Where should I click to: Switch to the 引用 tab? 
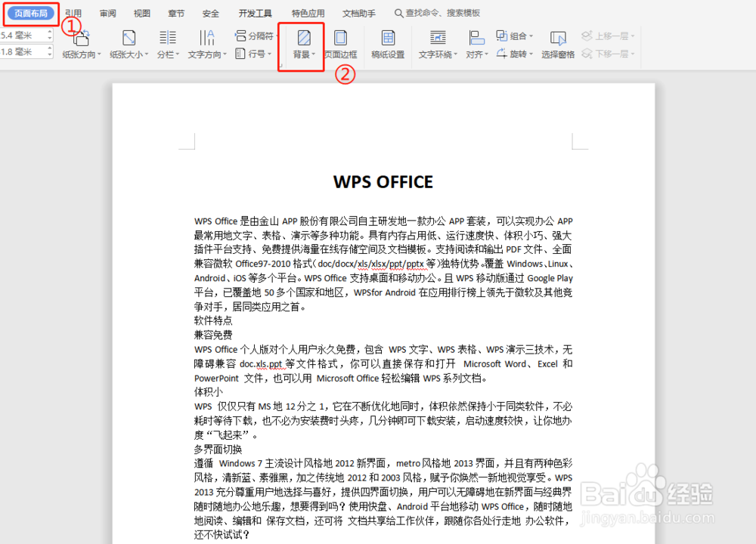[73, 14]
